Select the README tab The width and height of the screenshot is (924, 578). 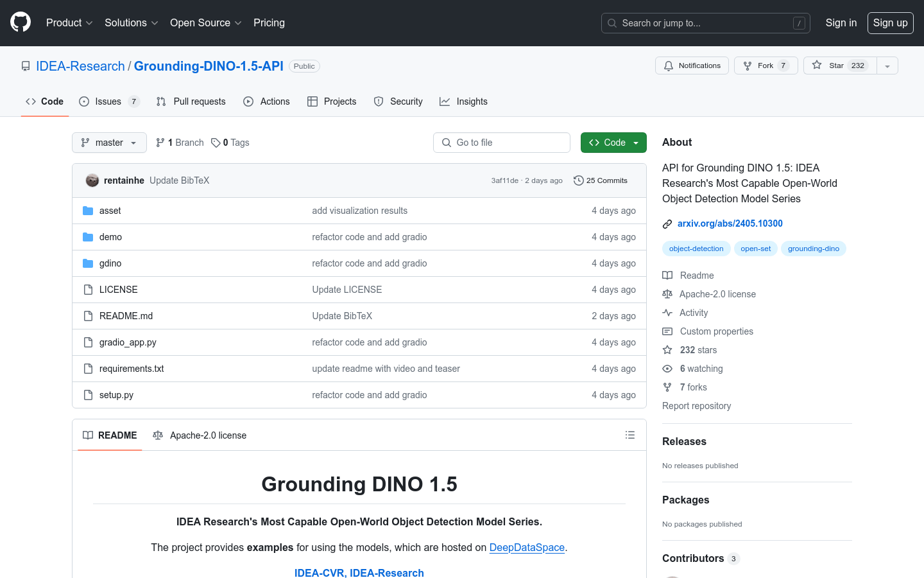(x=110, y=435)
